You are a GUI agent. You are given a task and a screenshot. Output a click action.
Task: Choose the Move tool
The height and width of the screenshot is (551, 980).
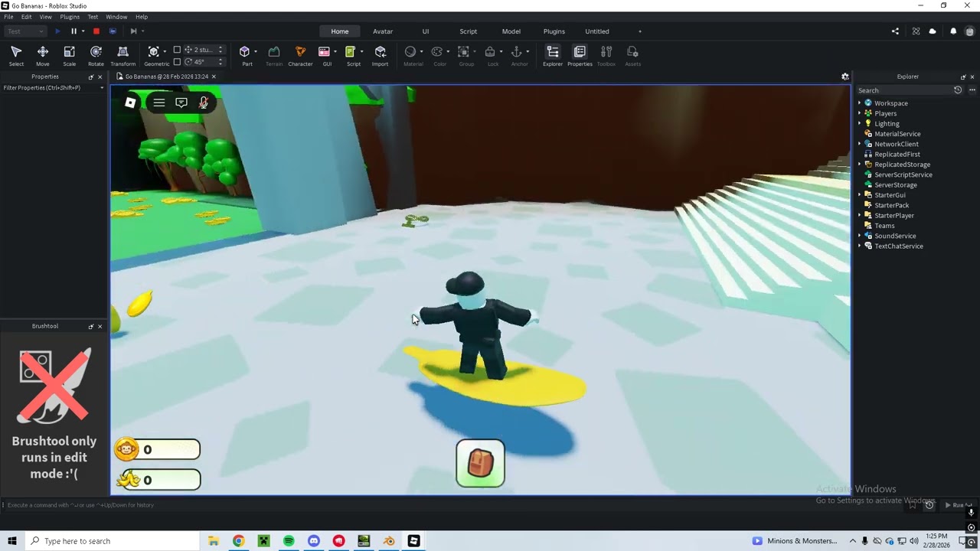point(43,55)
